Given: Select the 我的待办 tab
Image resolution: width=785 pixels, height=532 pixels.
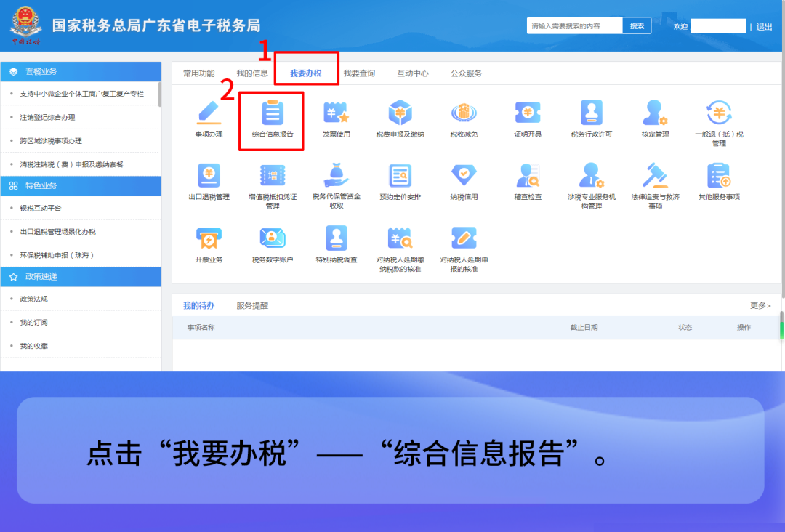Looking at the screenshot, I should [198, 305].
